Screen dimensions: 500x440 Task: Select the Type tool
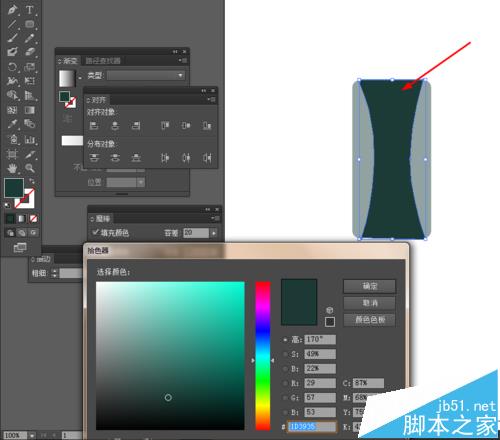pos(30,10)
